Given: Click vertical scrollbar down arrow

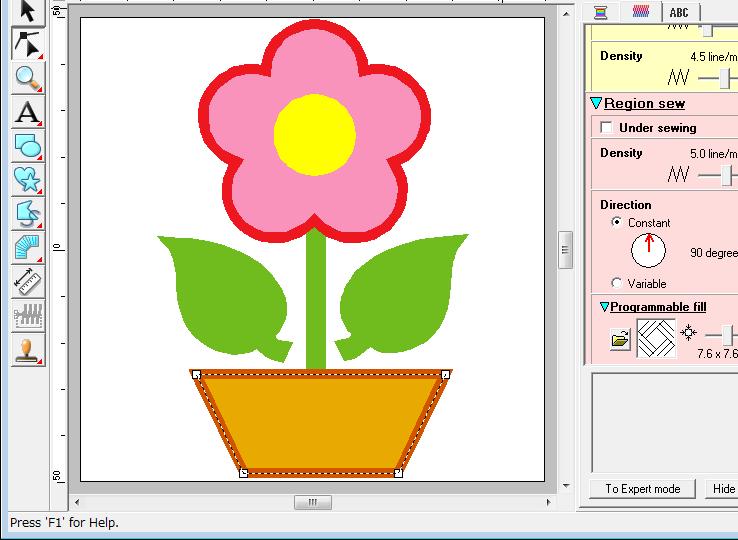Looking at the screenshot, I should (x=566, y=486).
